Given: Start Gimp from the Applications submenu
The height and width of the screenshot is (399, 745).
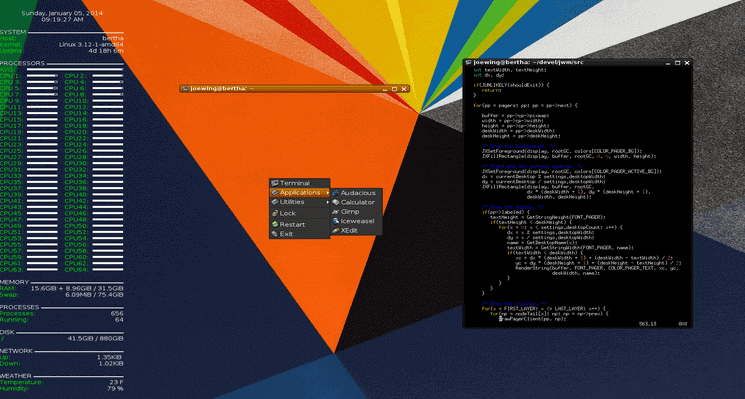Looking at the screenshot, I should click(356, 212).
